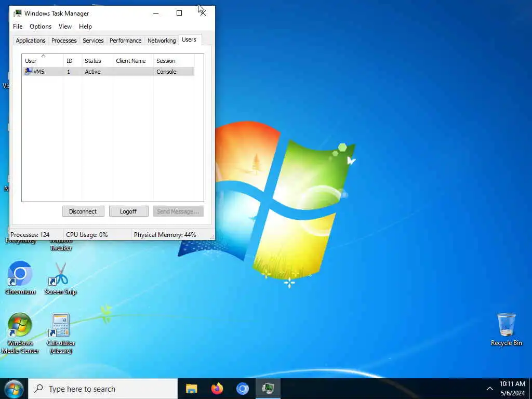532x399 pixels.
Task: Sort by the ID column header
Action: pos(72,61)
